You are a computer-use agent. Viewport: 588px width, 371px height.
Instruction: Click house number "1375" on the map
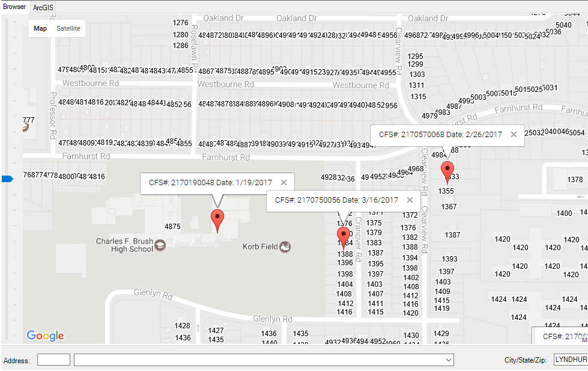374,223
